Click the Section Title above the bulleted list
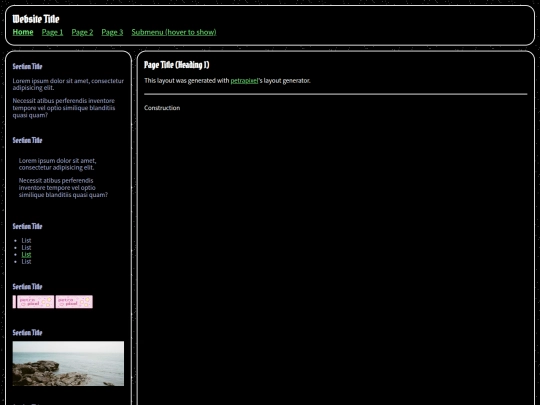 (x=27, y=226)
